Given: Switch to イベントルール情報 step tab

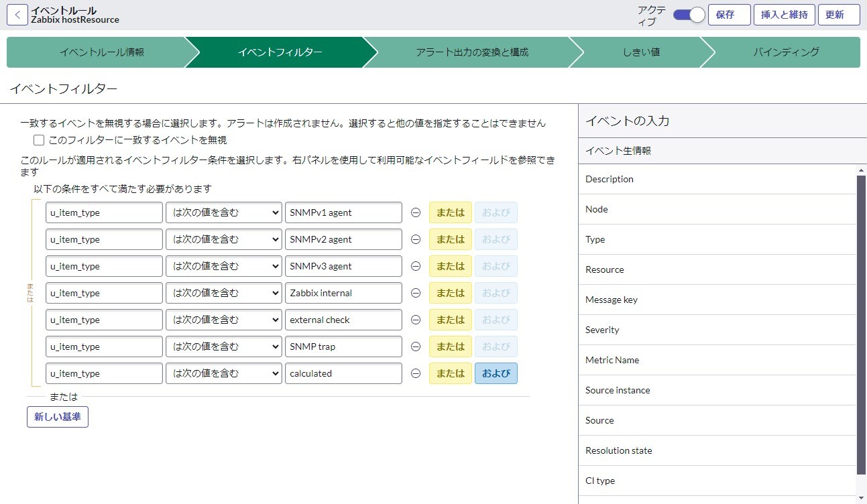Looking at the screenshot, I should tap(101, 52).
